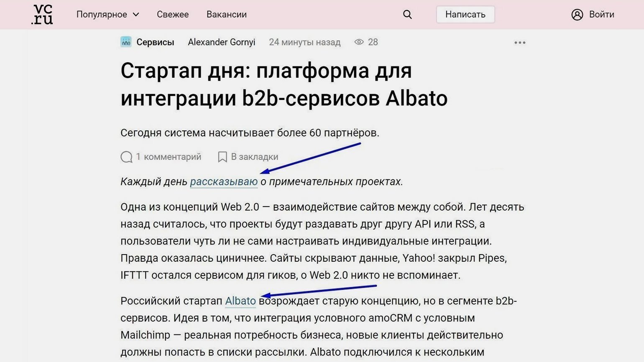Click the article headline about Albato
Image resolution: width=644 pixels, height=362 pixels.
(x=284, y=84)
